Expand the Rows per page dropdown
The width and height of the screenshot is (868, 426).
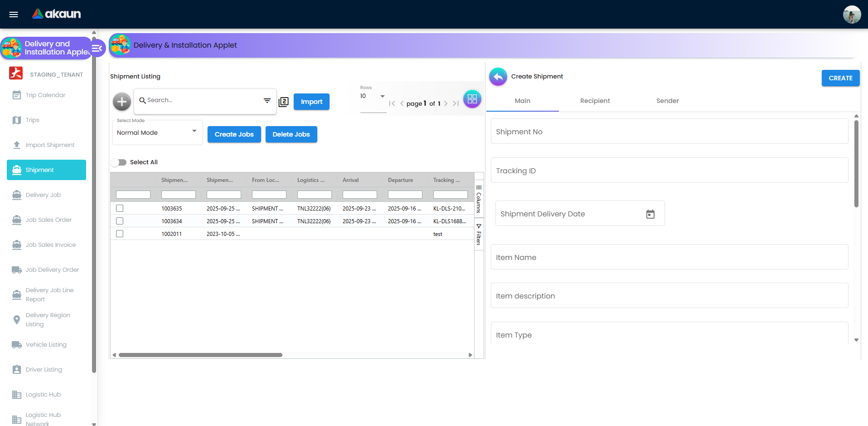click(x=382, y=96)
